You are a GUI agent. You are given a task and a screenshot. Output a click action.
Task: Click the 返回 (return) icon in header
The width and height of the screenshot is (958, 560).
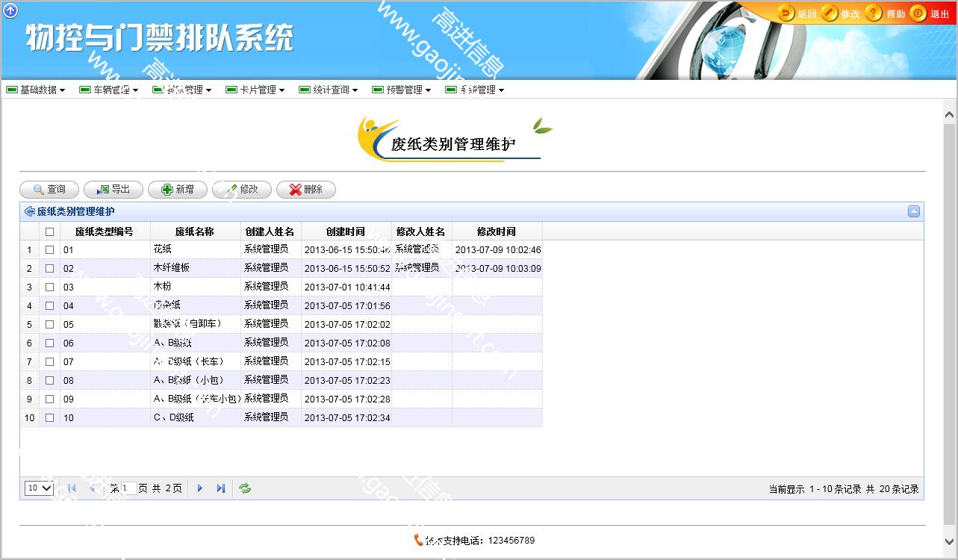(786, 13)
